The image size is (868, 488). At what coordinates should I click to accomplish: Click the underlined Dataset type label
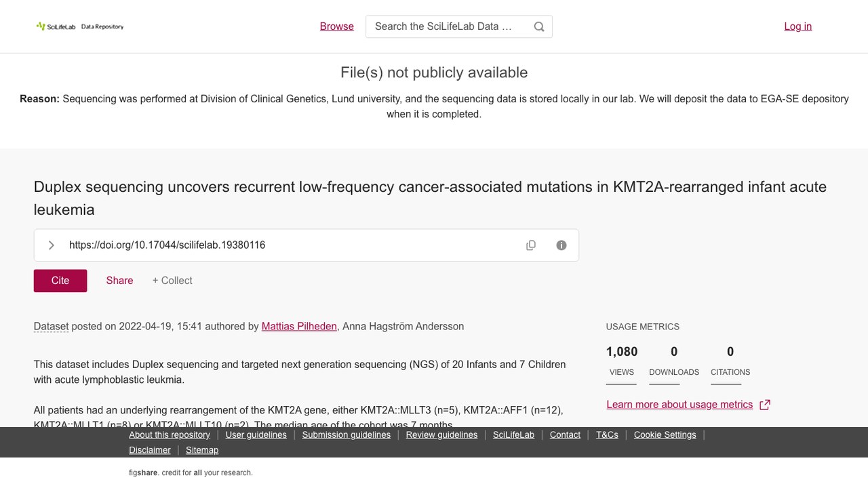pos(51,327)
